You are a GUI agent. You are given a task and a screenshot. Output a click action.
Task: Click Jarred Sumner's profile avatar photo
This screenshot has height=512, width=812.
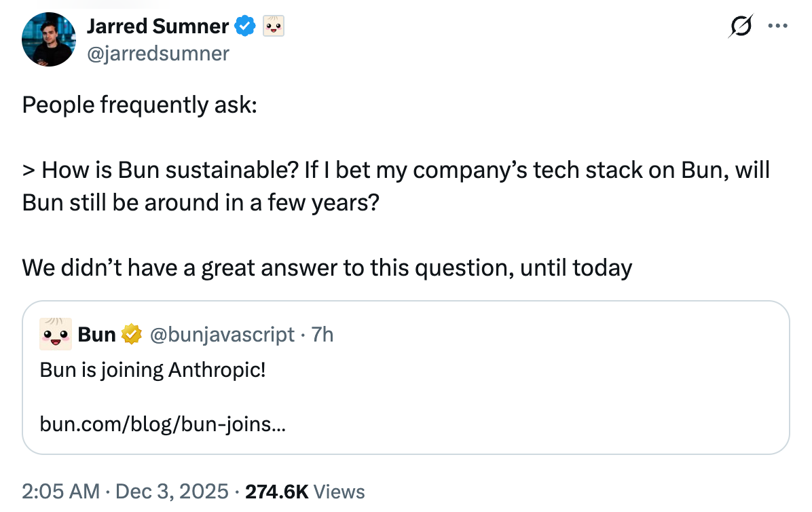48,39
